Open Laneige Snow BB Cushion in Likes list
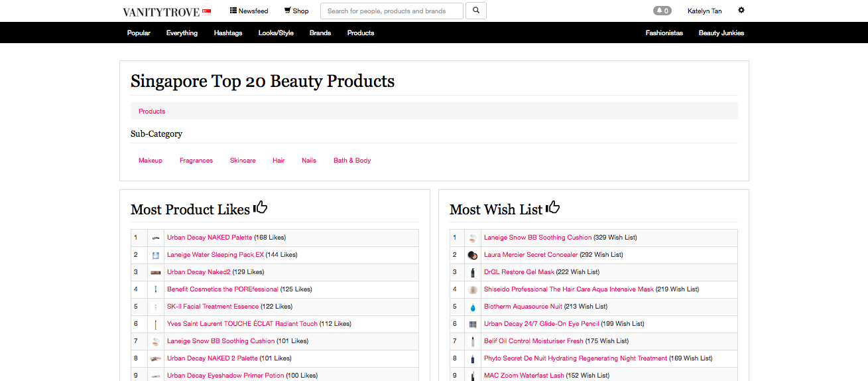 click(221, 341)
